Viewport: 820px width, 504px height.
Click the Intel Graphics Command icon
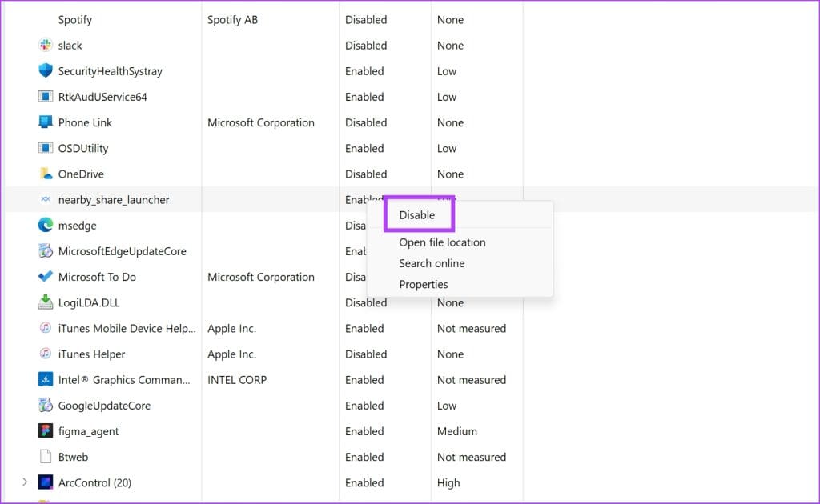point(46,379)
